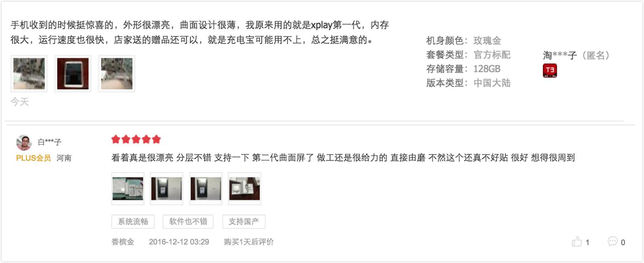Image resolution: width=644 pixels, height=263 pixels.
Task: Open first photo in 白***子's review
Action: [x=128, y=188]
